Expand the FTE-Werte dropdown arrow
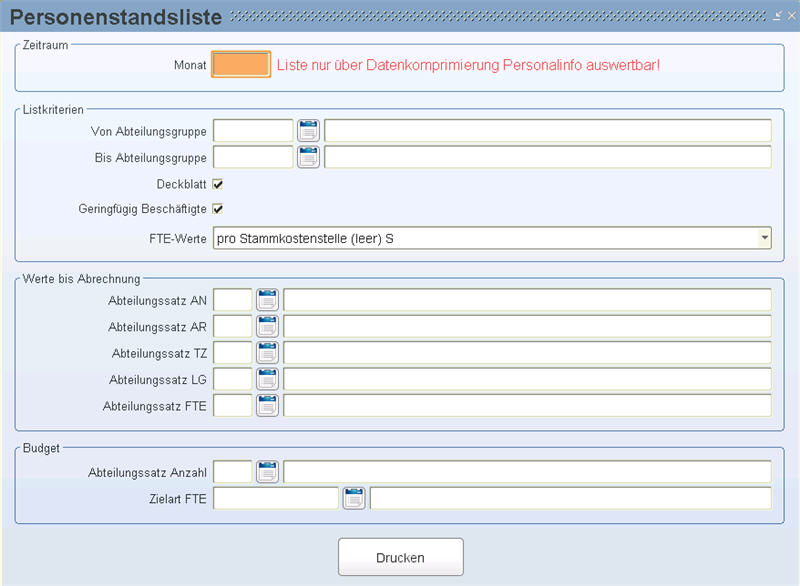The image size is (800, 586). 764,238
